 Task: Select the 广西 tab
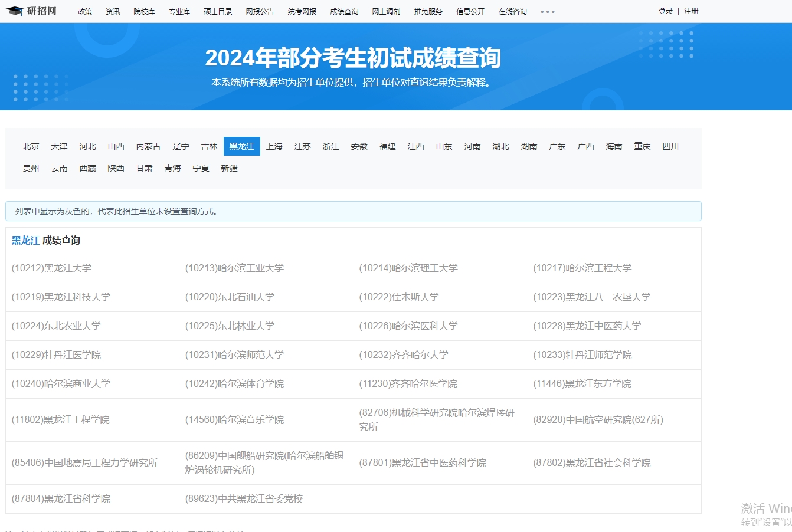pyautogui.click(x=586, y=146)
